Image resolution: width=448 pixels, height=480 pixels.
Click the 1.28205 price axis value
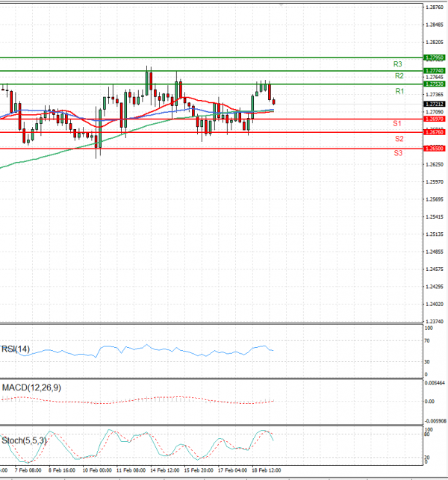click(435, 42)
